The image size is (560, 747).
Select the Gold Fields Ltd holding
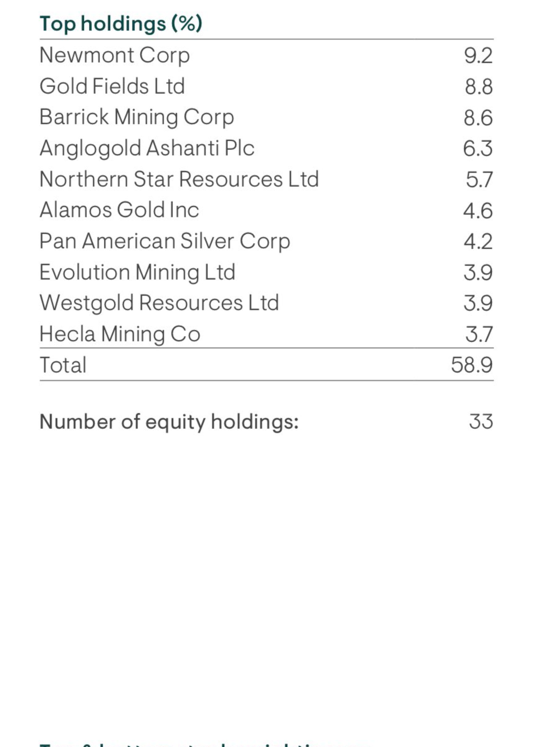click(267, 86)
